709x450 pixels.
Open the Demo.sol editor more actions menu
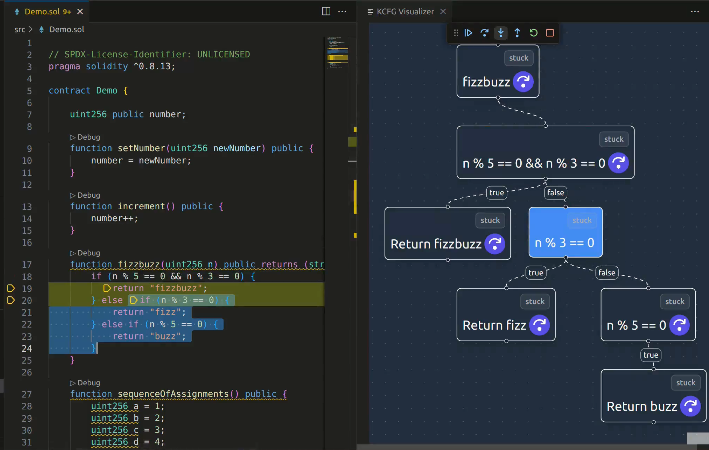pos(342,11)
